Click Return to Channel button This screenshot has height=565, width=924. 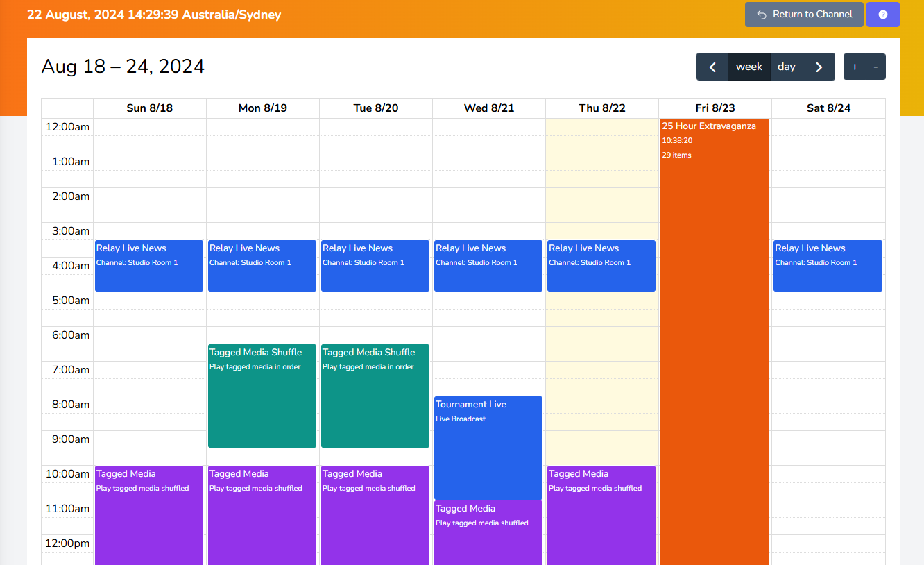tap(804, 15)
